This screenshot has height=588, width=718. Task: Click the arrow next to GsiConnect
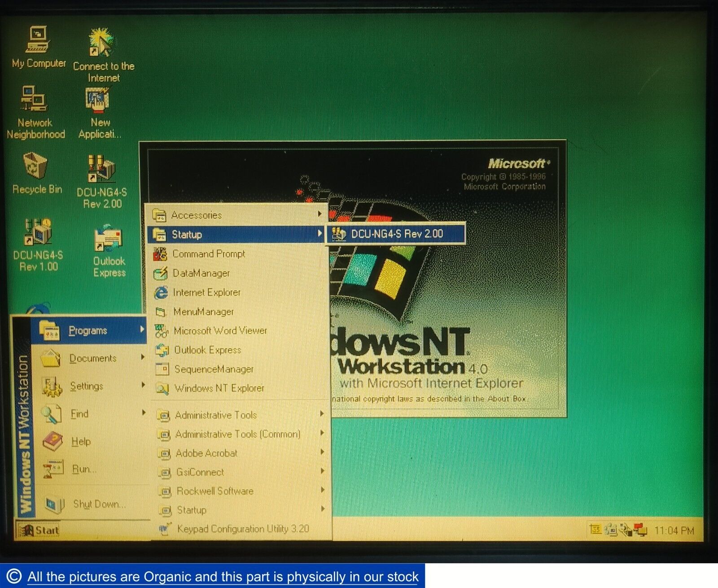[322, 471]
